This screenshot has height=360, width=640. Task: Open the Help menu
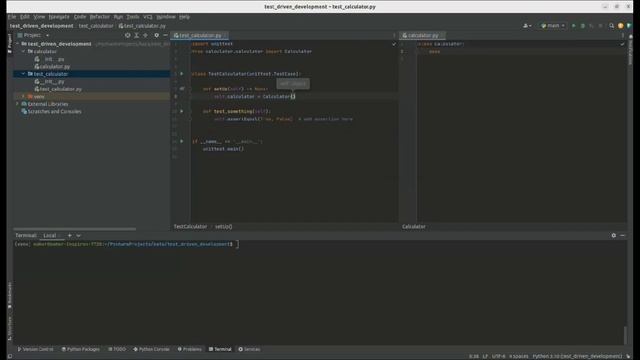184,17
